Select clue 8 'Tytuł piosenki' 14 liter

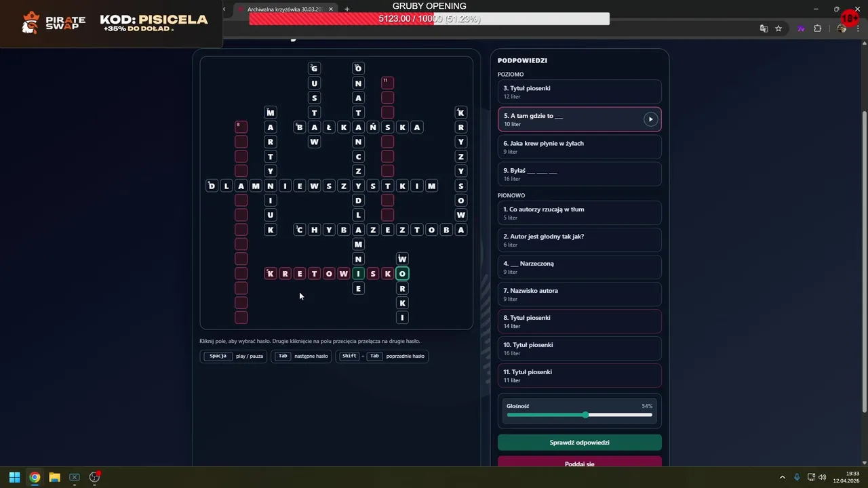tap(579, 321)
